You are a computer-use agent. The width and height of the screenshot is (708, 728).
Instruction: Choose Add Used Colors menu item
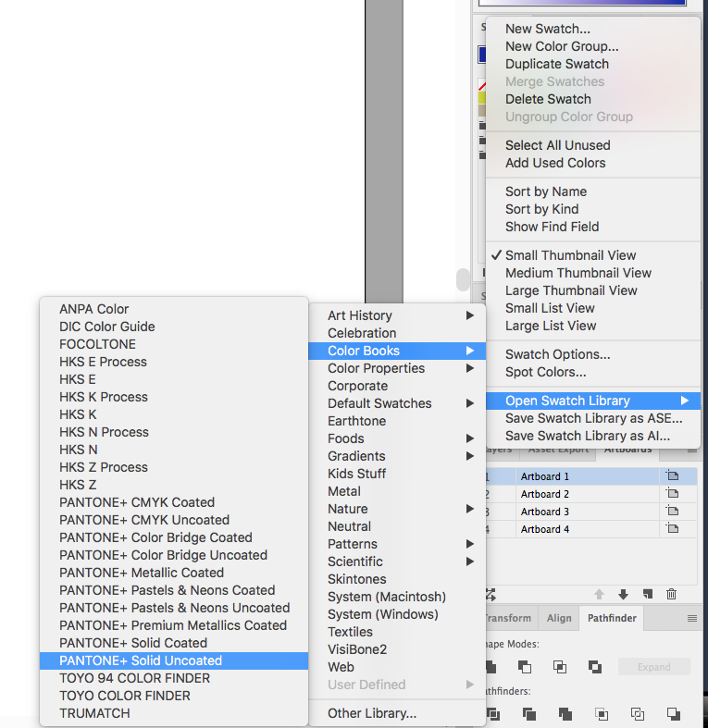point(593,163)
